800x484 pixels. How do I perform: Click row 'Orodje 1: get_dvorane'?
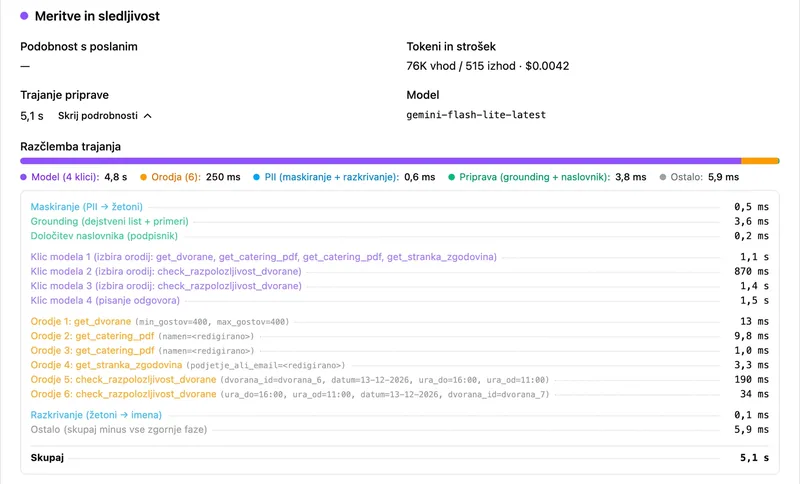click(x=399, y=321)
